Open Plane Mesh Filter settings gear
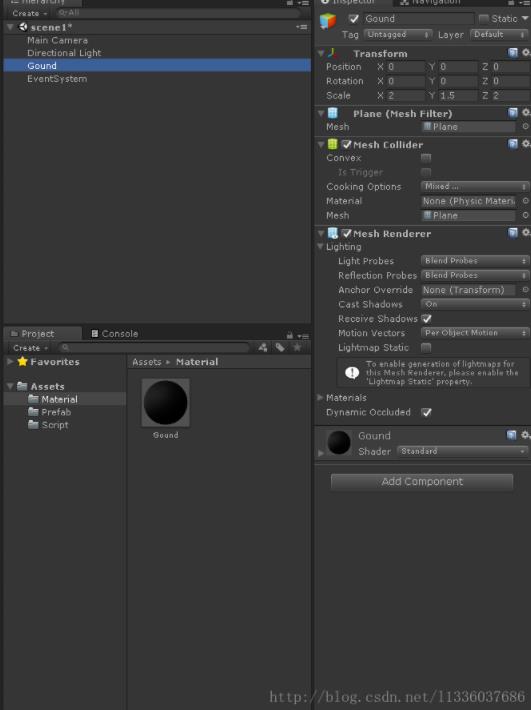531x710 pixels. pyautogui.click(x=526, y=113)
